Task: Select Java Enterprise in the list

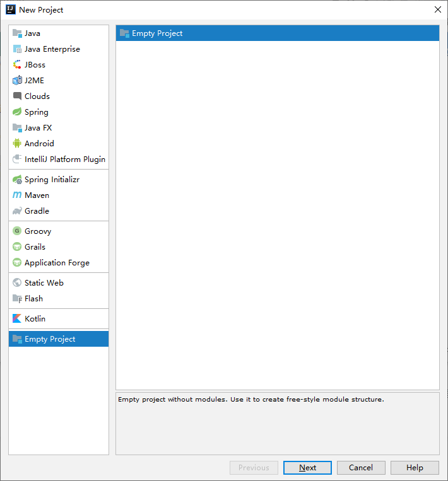Action: coord(52,49)
